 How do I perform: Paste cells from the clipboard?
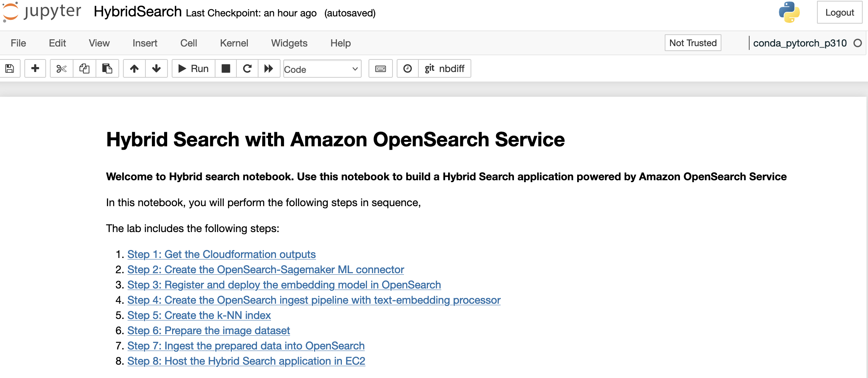[x=107, y=69]
